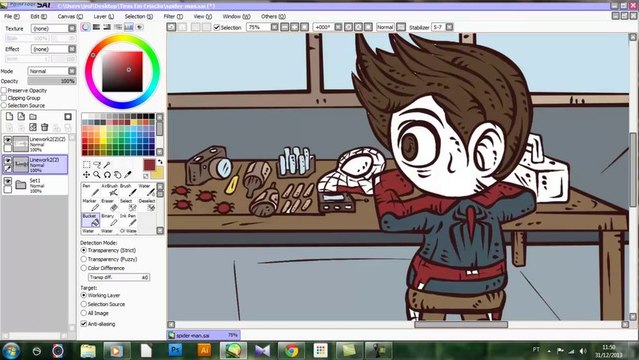Open Photoshop from the taskbar
639x360 pixels.
pyautogui.click(x=175, y=350)
